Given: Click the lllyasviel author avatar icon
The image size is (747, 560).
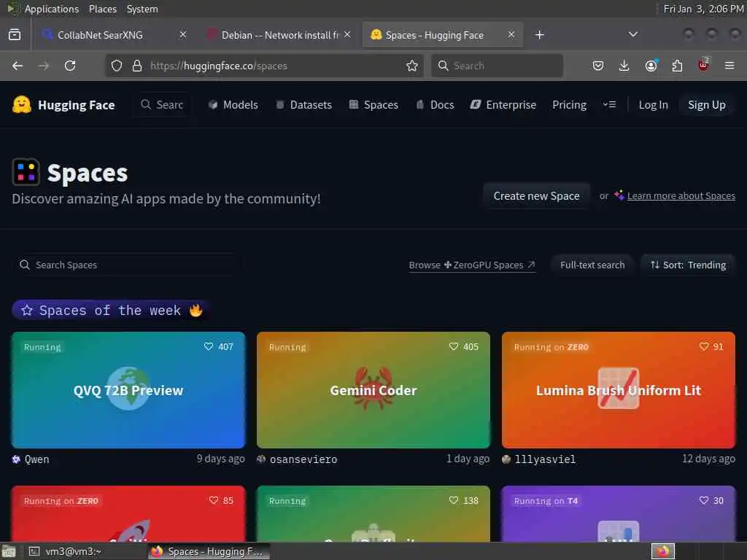Looking at the screenshot, I should pyautogui.click(x=506, y=459).
